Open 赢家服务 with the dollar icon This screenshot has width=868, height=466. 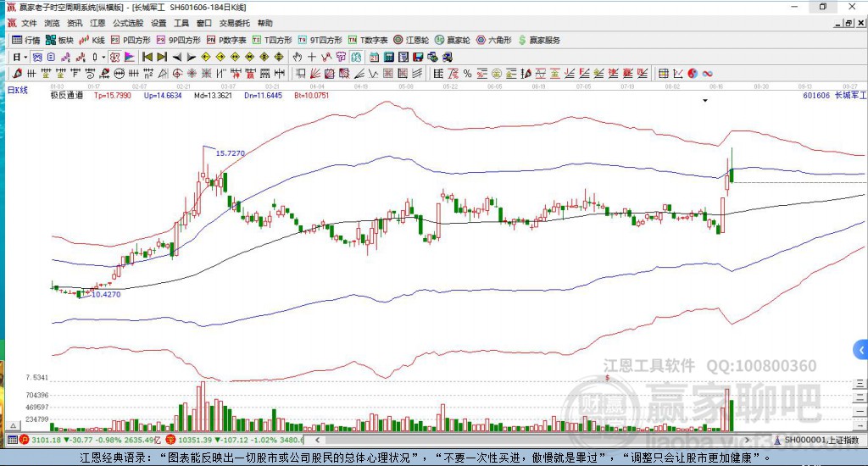539,40
